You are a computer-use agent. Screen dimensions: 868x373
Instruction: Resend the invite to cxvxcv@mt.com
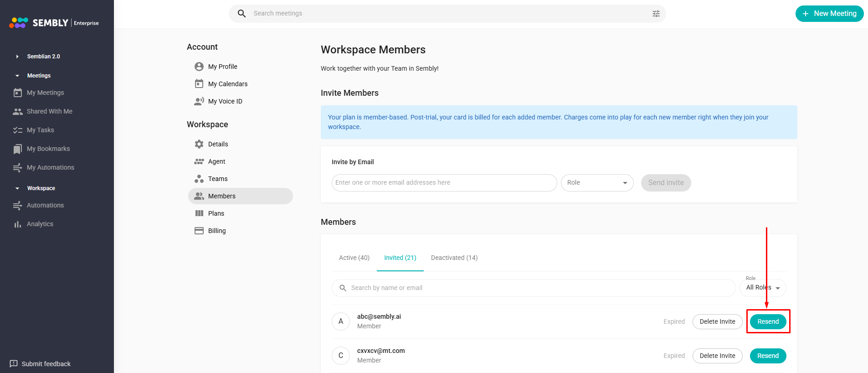[x=768, y=356]
